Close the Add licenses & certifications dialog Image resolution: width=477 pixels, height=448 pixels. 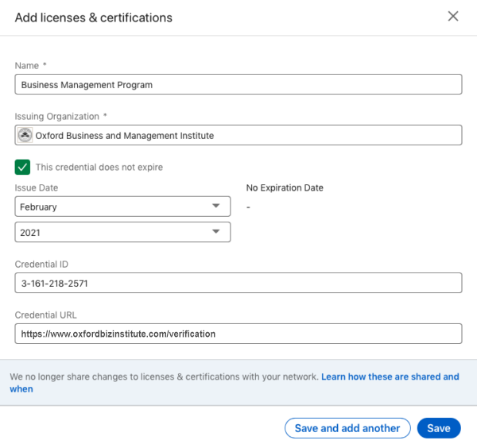(x=453, y=17)
